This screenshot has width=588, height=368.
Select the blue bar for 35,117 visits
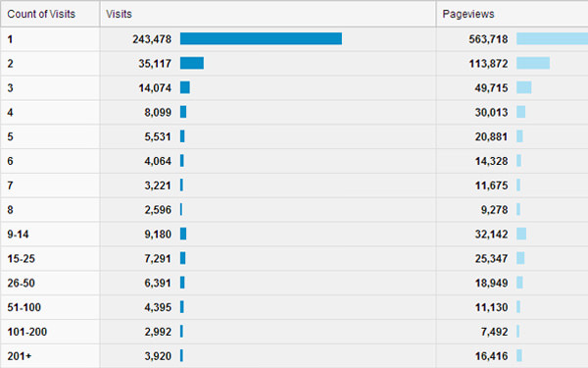pyautogui.click(x=192, y=63)
